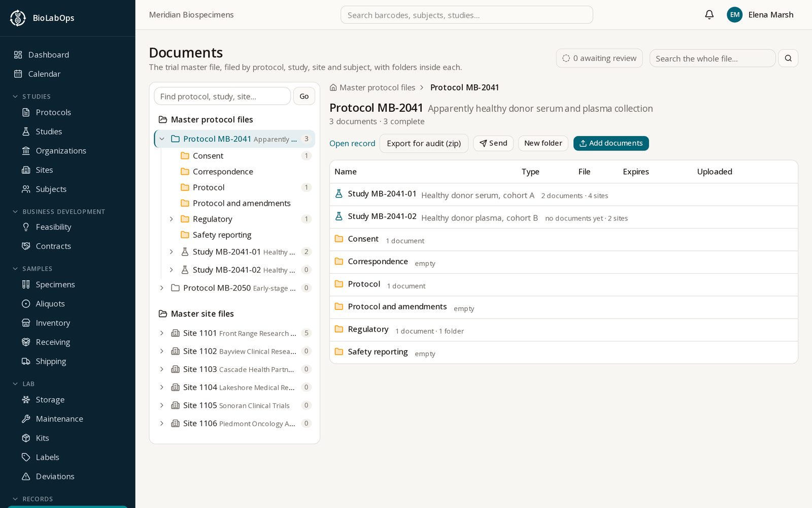Click Export for audit (zip)
Image resolution: width=812 pixels, height=508 pixels.
click(x=424, y=144)
